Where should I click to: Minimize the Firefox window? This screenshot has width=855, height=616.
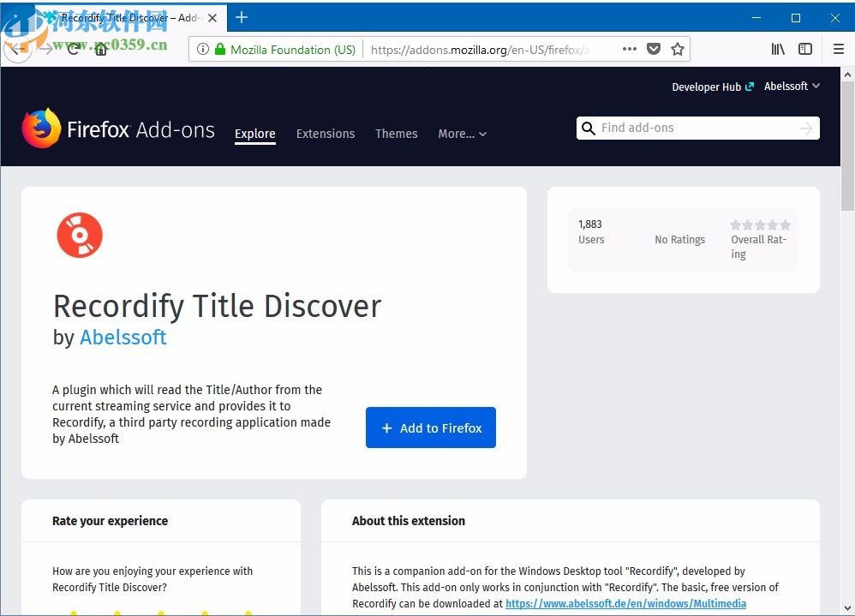coord(756,18)
